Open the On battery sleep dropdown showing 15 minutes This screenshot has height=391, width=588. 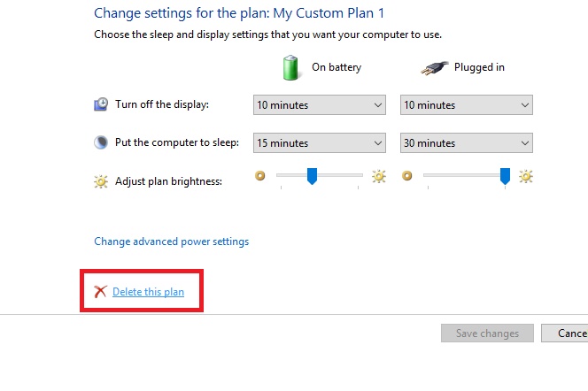pyautogui.click(x=320, y=142)
